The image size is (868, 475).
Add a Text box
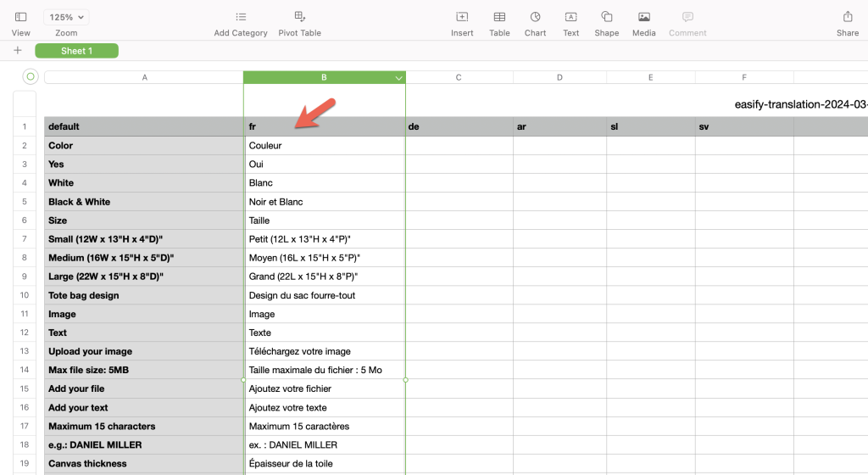570,17
